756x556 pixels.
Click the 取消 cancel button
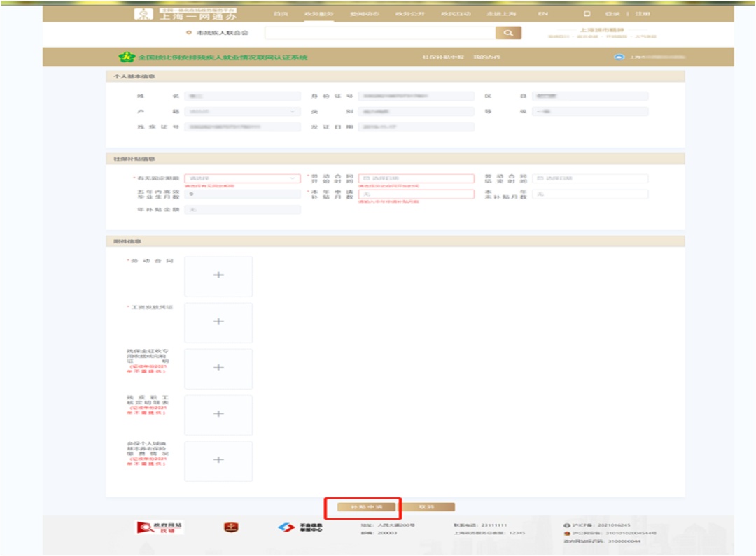(428, 507)
